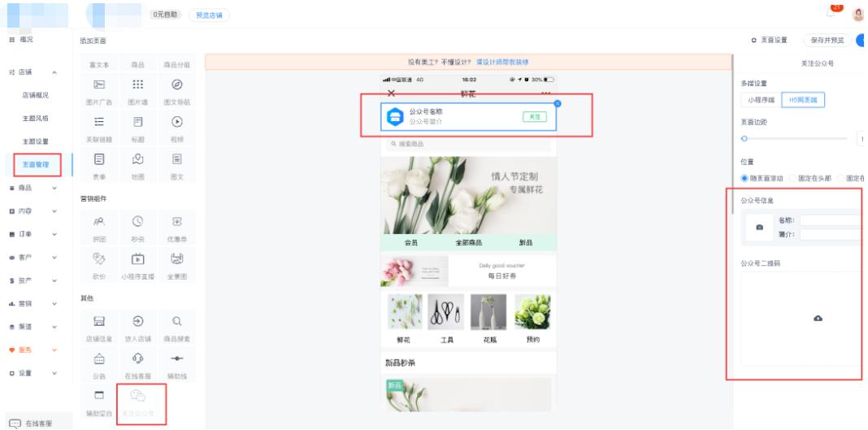
Task: Add the 全景图 panorama component
Action: click(x=176, y=266)
